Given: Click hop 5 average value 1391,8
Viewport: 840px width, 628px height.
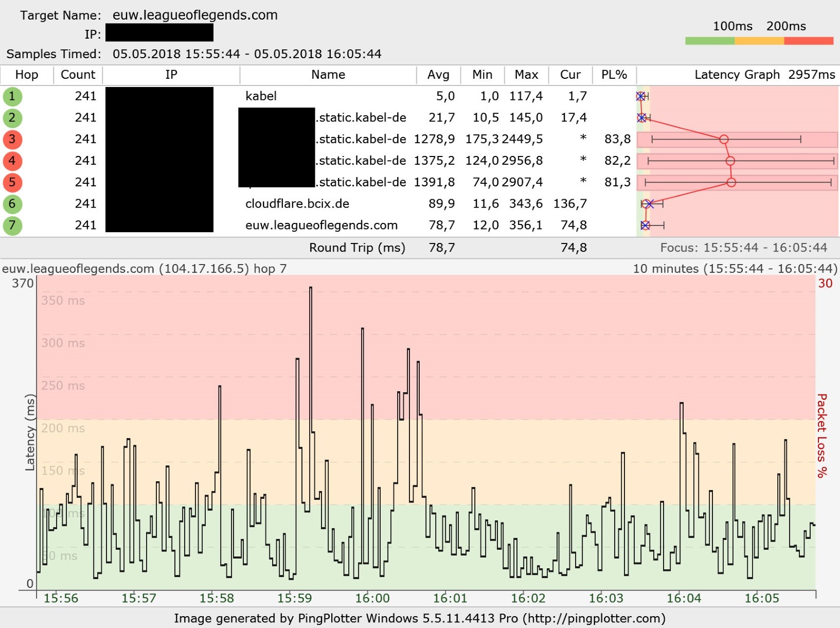Looking at the screenshot, I should [434, 182].
